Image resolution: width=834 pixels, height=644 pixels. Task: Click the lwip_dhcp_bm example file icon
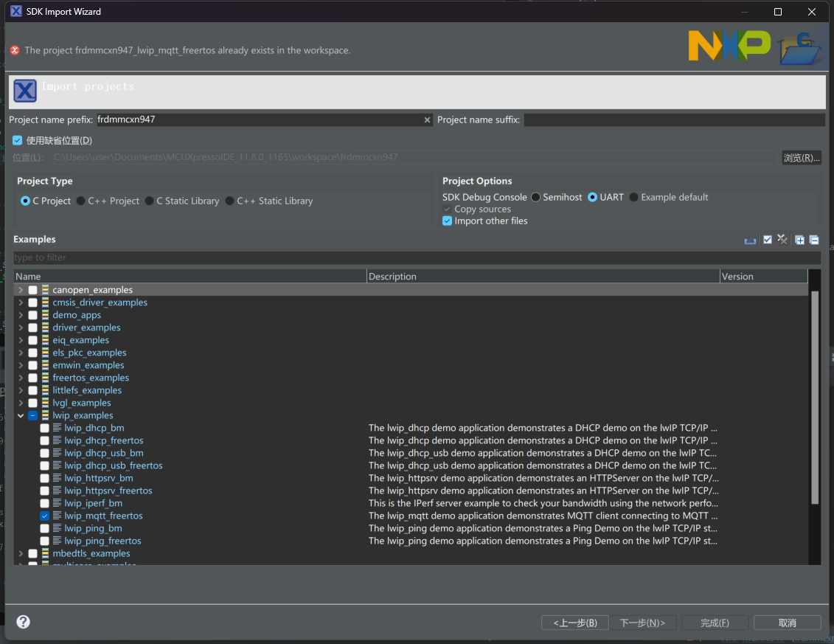tap(57, 428)
